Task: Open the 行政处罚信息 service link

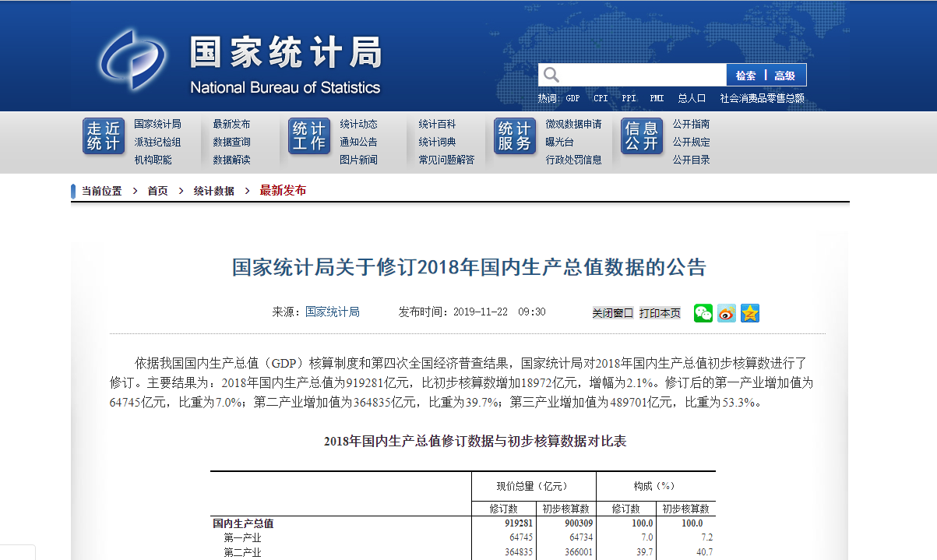Action: 573,160
